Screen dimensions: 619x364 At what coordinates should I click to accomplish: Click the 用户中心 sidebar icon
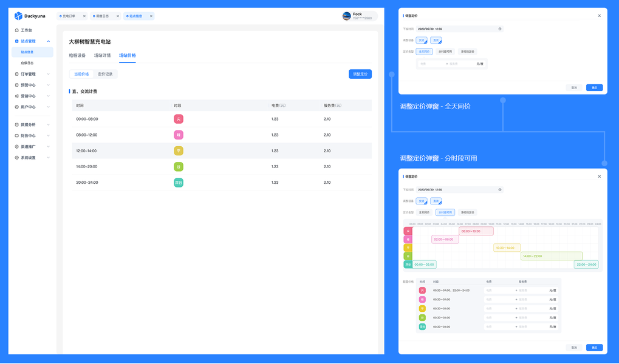tap(16, 107)
